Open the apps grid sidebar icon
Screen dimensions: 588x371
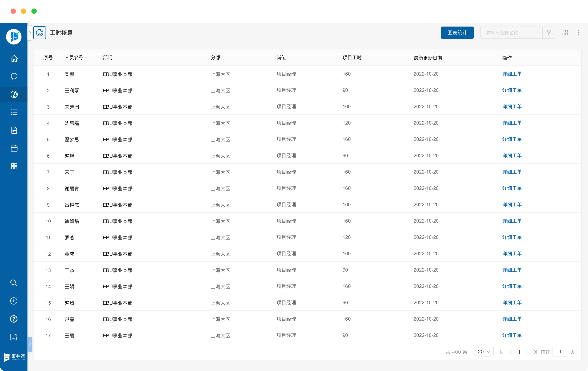point(14,166)
